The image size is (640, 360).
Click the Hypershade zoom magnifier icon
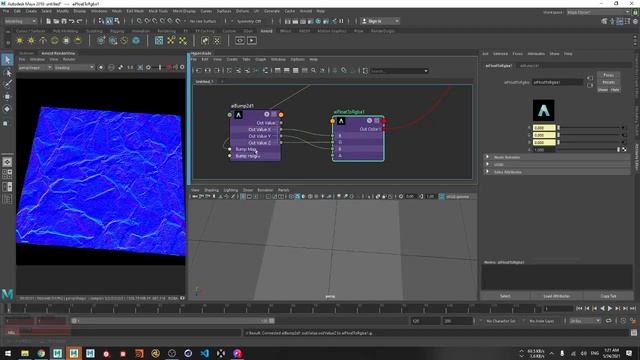coord(313,71)
